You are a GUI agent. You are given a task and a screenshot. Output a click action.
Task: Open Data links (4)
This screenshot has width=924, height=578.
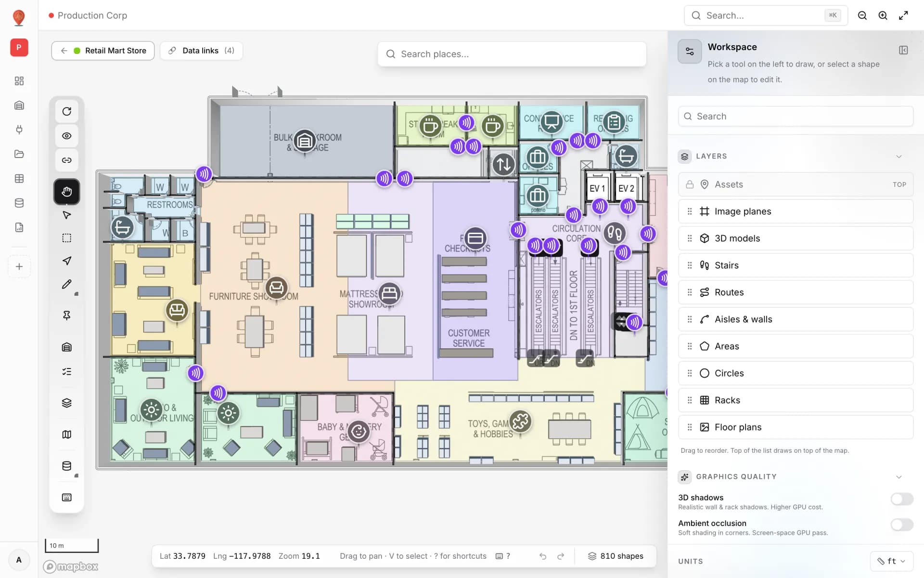(201, 51)
